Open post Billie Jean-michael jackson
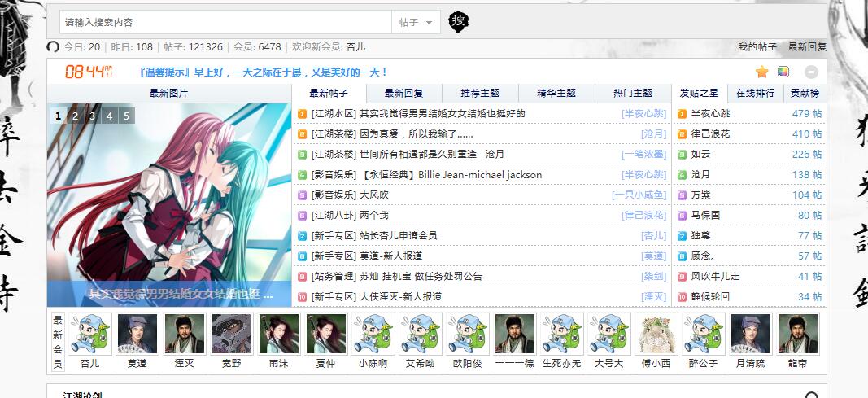The image size is (868, 398). pos(451,174)
